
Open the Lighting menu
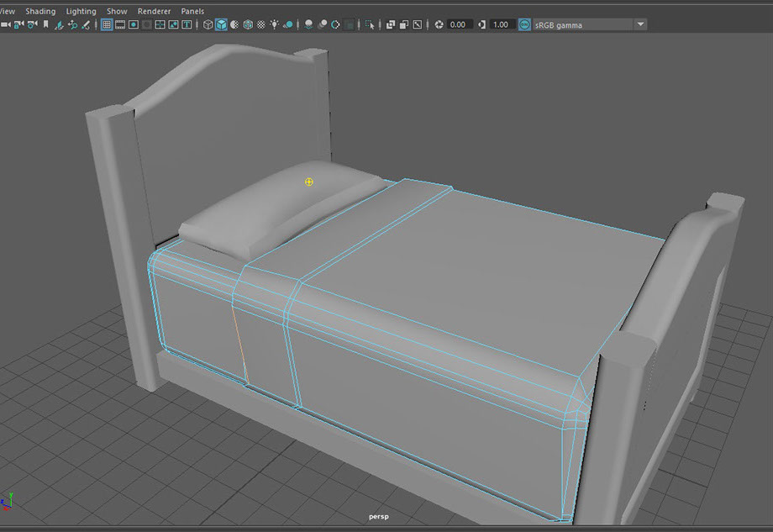(81, 11)
